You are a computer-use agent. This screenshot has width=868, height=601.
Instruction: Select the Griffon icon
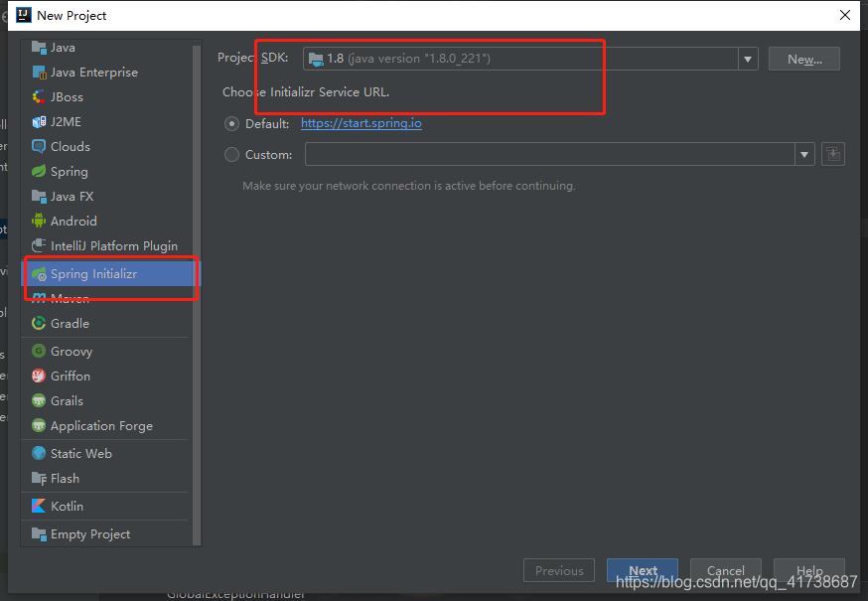click(39, 376)
